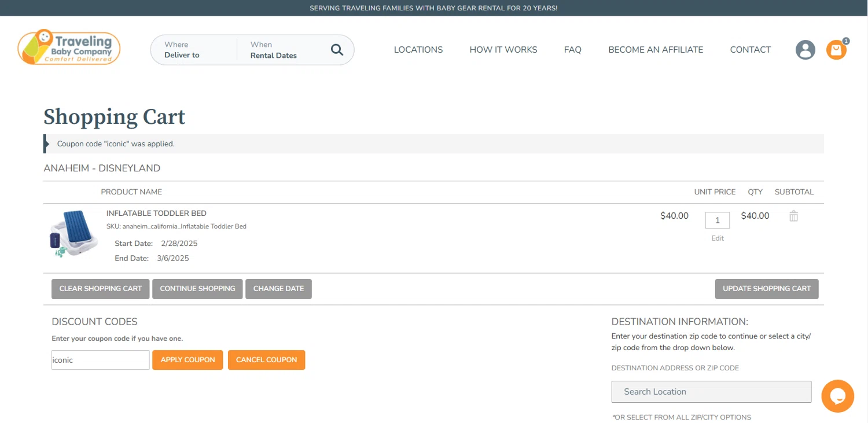Click the Destination Information heading
The width and height of the screenshot is (868, 423).
click(680, 322)
